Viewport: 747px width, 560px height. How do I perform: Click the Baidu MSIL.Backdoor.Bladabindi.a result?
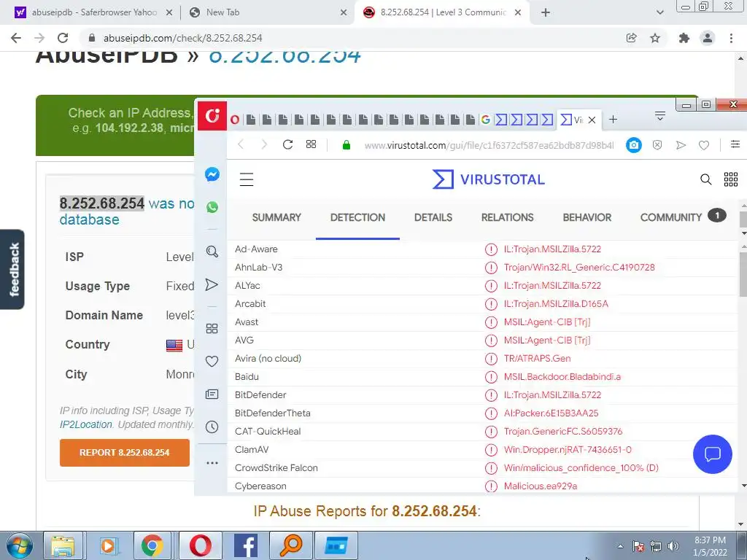pos(562,377)
